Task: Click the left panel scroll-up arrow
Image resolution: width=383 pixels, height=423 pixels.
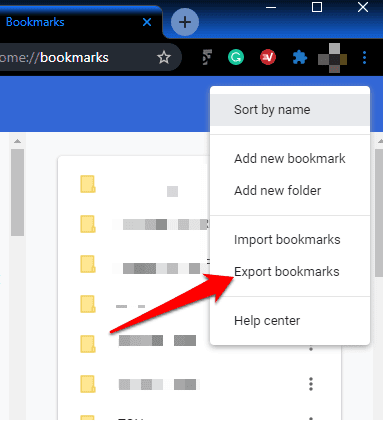Action: [17, 141]
